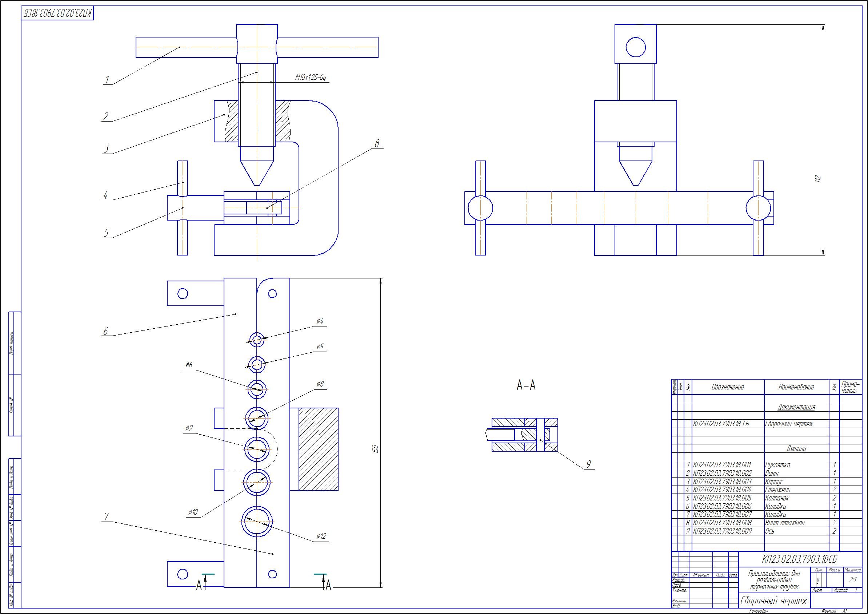Click the 2:1 scale value in title block

pos(852,579)
